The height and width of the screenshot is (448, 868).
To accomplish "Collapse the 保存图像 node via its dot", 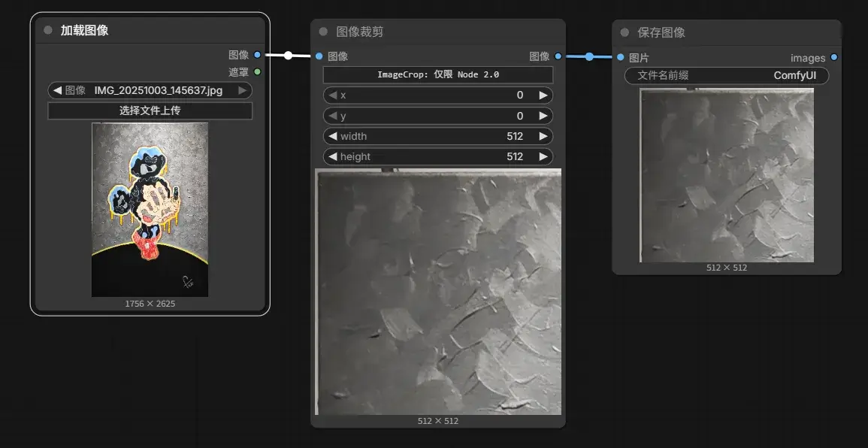I will 625,32.
